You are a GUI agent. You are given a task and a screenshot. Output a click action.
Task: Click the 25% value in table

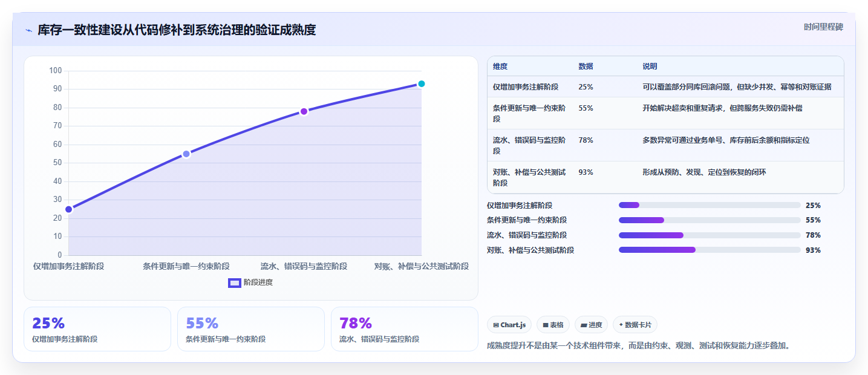coord(586,87)
